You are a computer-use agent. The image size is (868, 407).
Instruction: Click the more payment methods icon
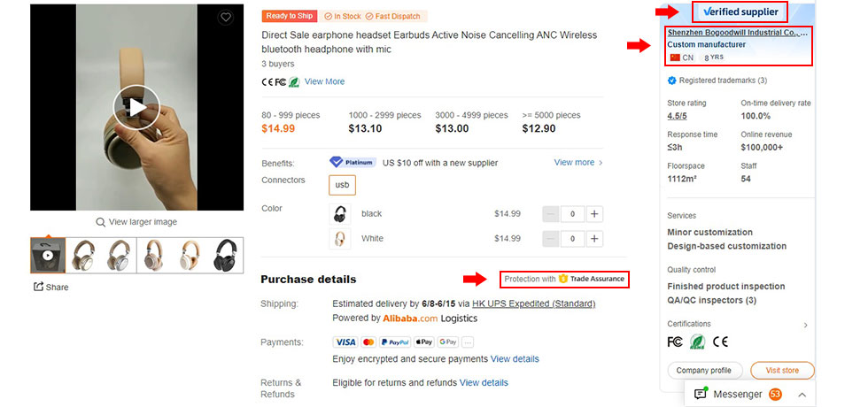(468, 342)
